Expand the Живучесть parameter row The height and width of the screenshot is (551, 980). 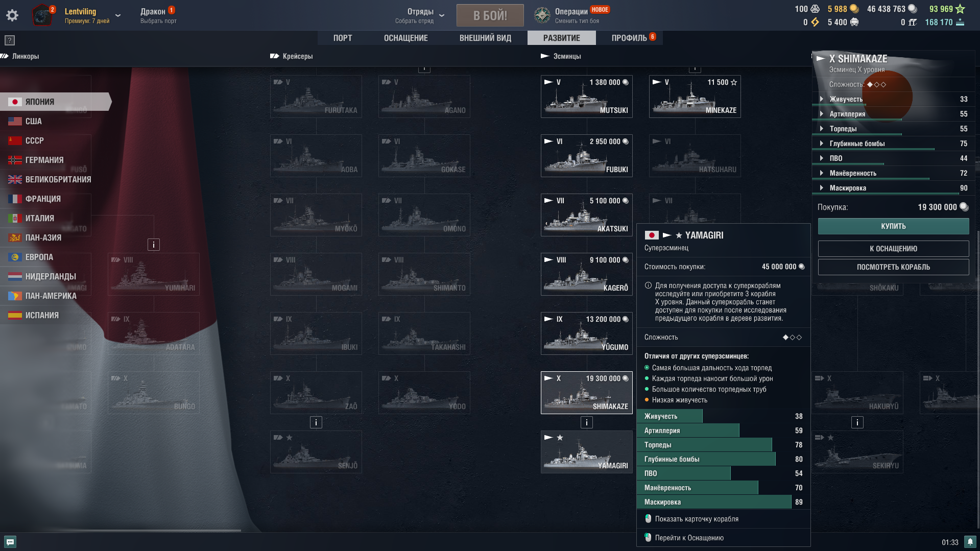point(894,99)
